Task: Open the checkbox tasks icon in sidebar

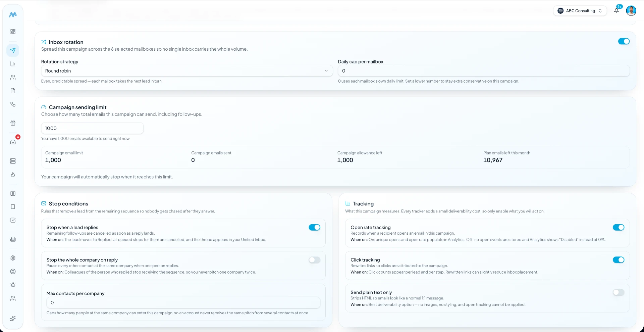Action: click(x=13, y=220)
